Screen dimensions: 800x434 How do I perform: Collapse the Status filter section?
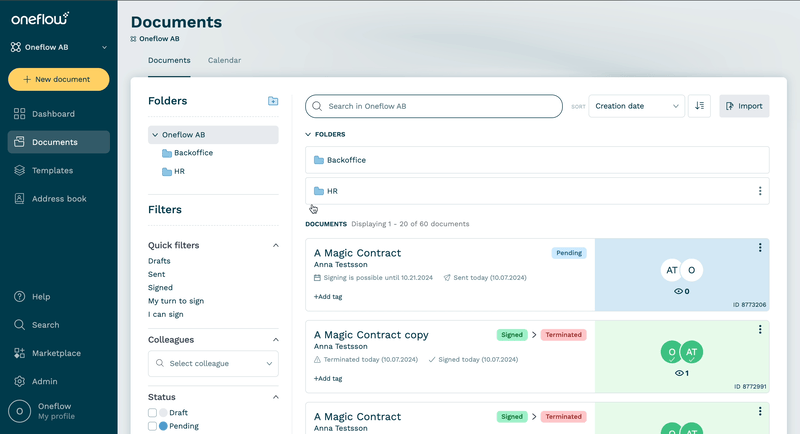pyautogui.click(x=276, y=397)
